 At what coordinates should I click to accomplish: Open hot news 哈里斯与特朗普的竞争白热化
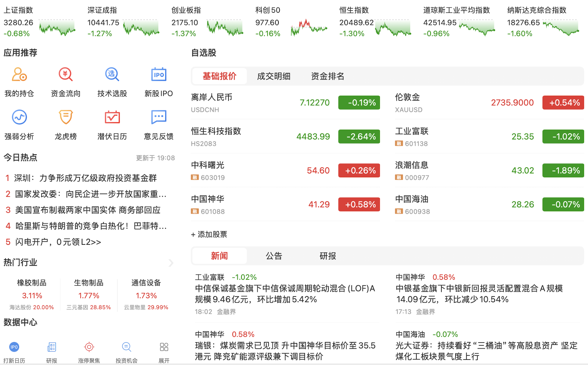[91, 226]
